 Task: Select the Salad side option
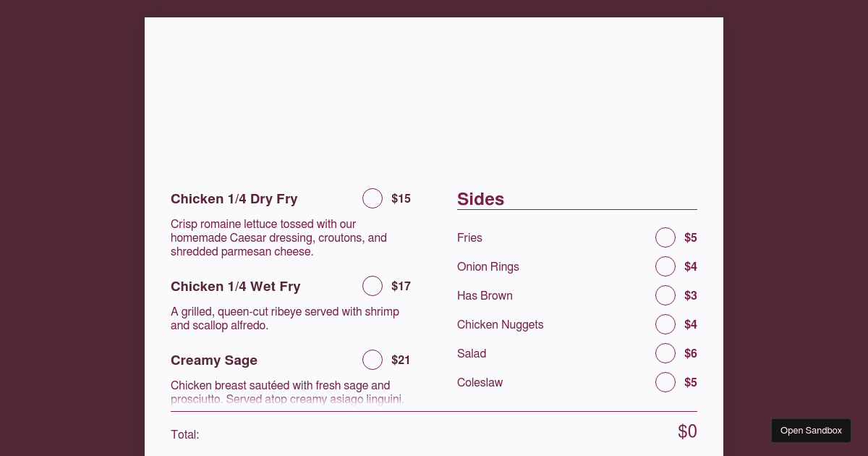click(665, 353)
